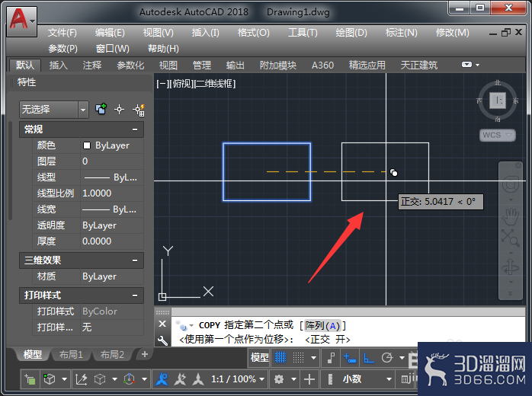Click the 颜色 ByLayer color swatch
Viewport: 532px width, 396px height.
(x=87, y=145)
